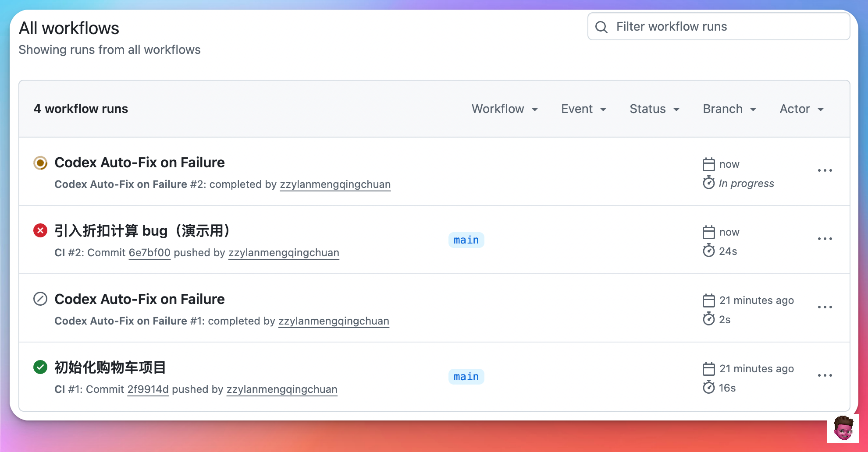Image resolution: width=868 pixels, height=452 pixels.
Task: Click the In progress status text
Action: (x=746, y=184)
